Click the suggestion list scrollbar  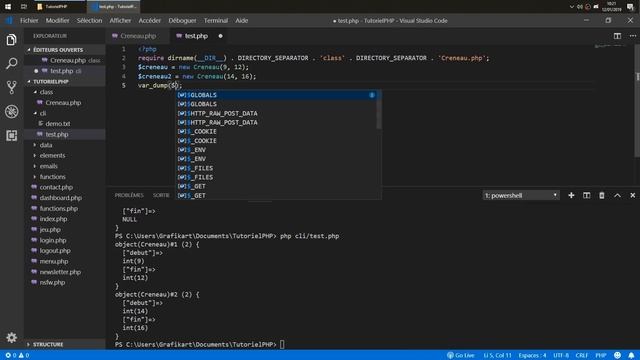point(379,110)
